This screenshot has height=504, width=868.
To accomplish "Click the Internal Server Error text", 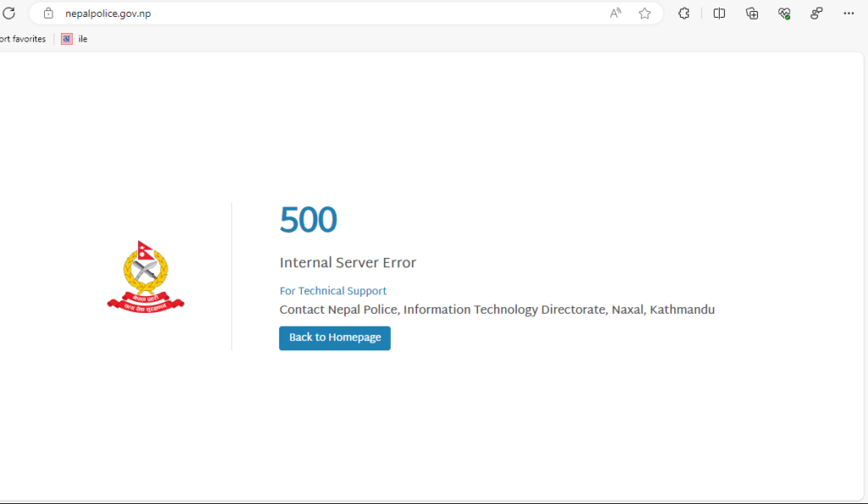I will 348,263.
